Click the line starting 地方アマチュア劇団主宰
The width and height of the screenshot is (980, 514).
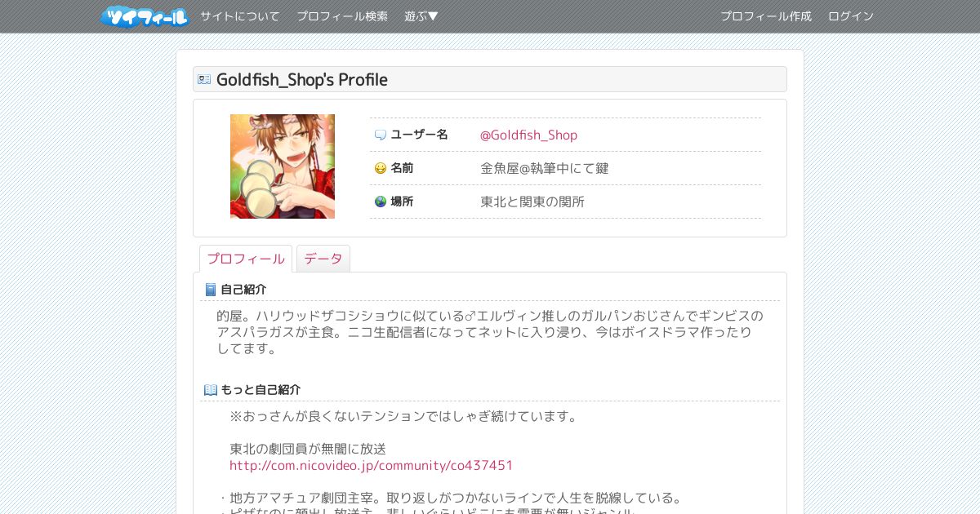pyautogui.click(x=456, y=498)
